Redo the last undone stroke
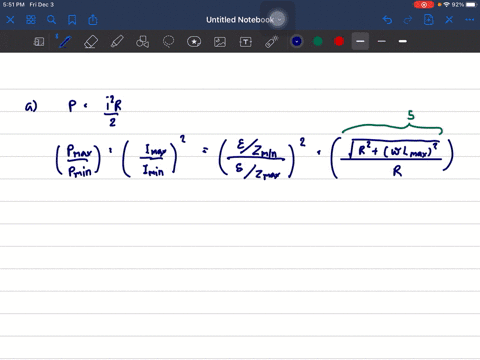Screen dimensions: 480x360 [x=408, y=20]
